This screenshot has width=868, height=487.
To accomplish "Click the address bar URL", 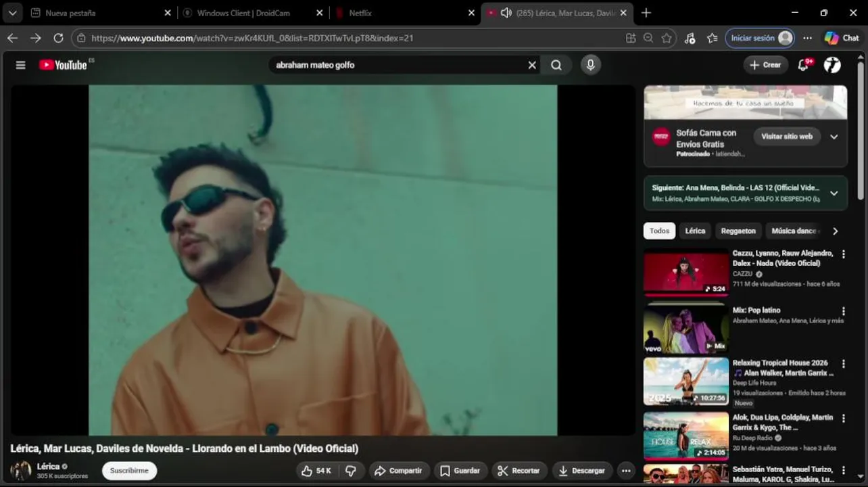I will [252, 38].
